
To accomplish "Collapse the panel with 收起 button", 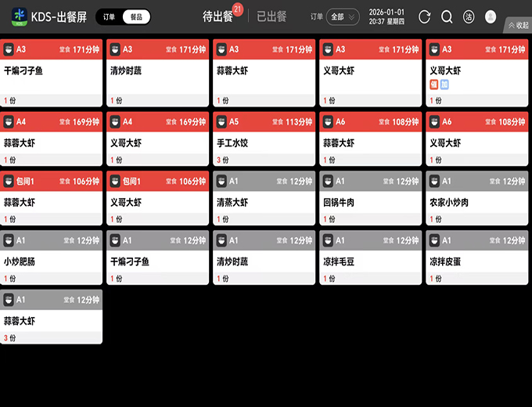I will click(x=518, y=25).
